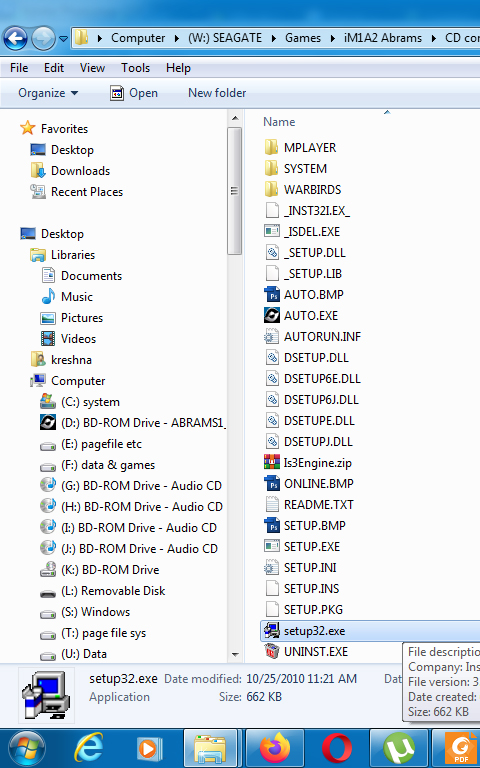Go back with the Back arrow button
This screenshot has height=768, width=480.
15,38
